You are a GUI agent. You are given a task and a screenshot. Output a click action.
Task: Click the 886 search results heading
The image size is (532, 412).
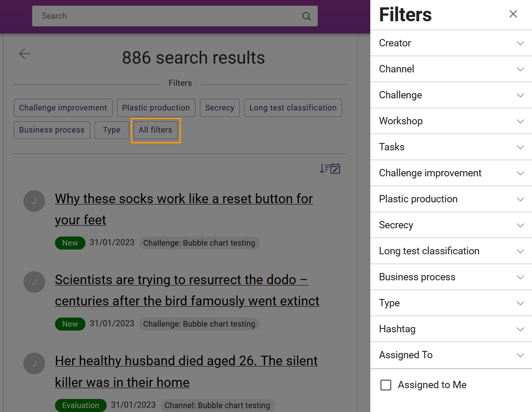click(x=193, y=58)
